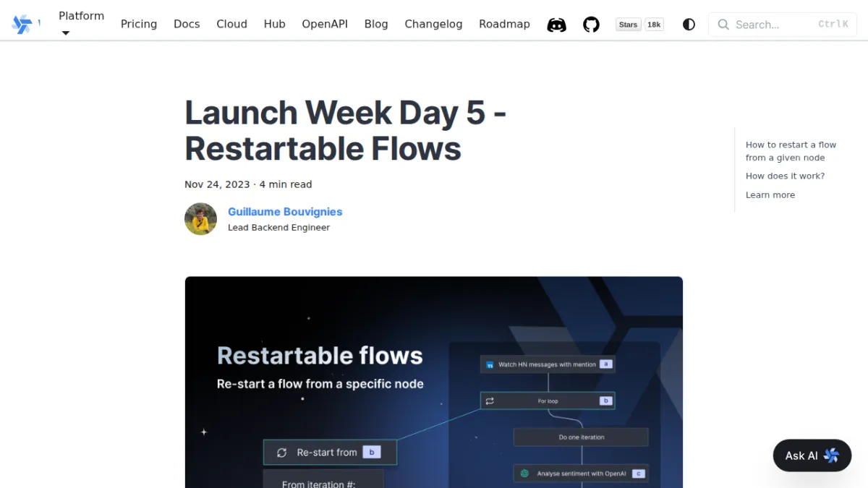Navigate to Cloud

[x=231, y=25]
